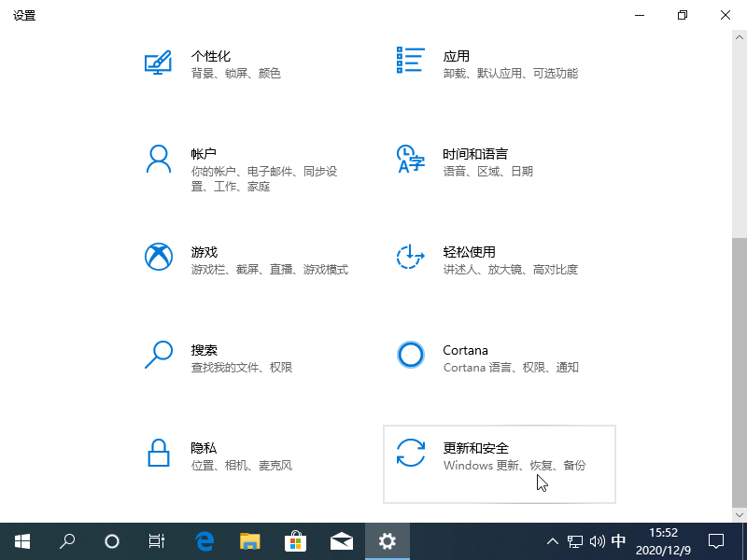This screenshot has height=560, width=747.
Task: Open the Mail app from the taskbar
Action: (341, 541)
